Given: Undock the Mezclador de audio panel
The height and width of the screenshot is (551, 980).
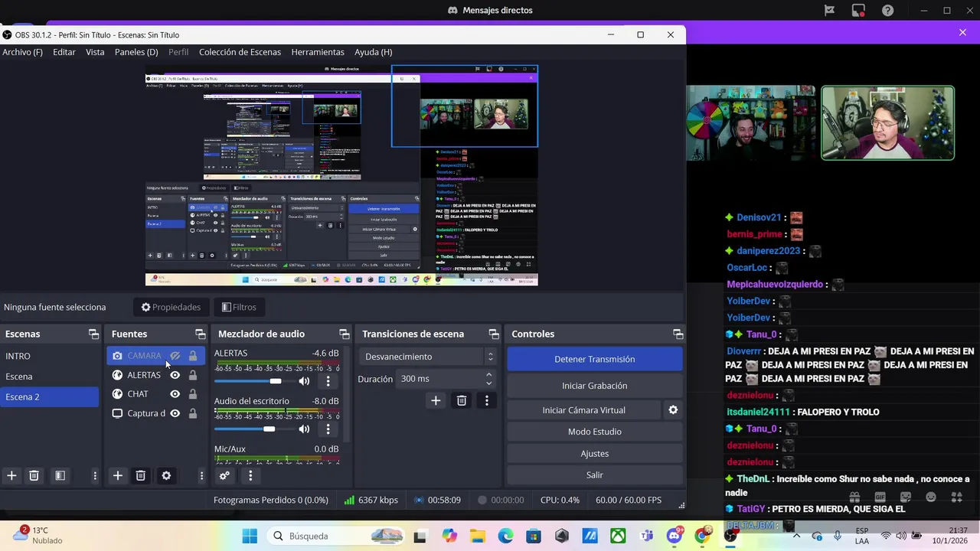Looking at the screenshot, I should 344,334.
